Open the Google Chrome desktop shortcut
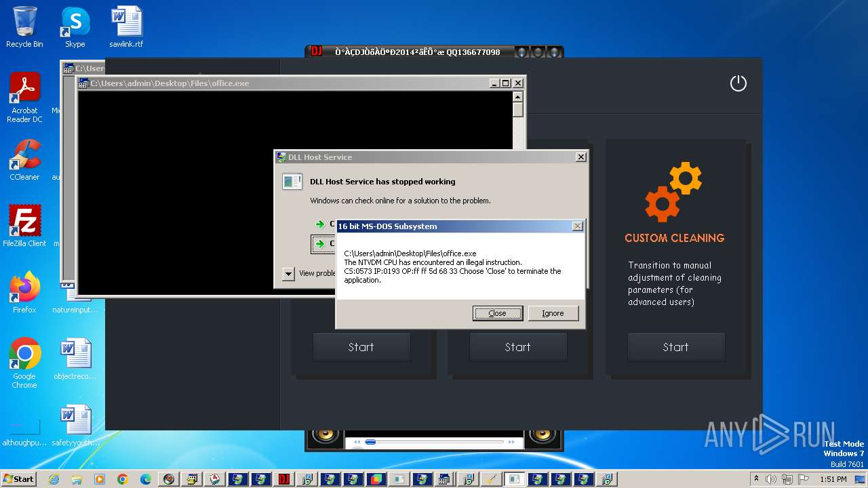The width and height of the screenshot is (868, 488). click(x=24, y=363)
